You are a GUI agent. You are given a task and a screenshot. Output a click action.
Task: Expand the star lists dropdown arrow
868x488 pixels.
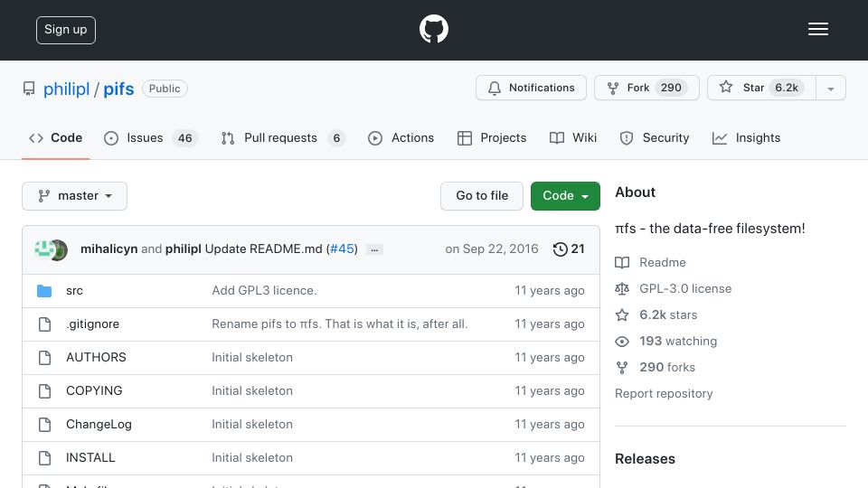[x=831, y=89]
